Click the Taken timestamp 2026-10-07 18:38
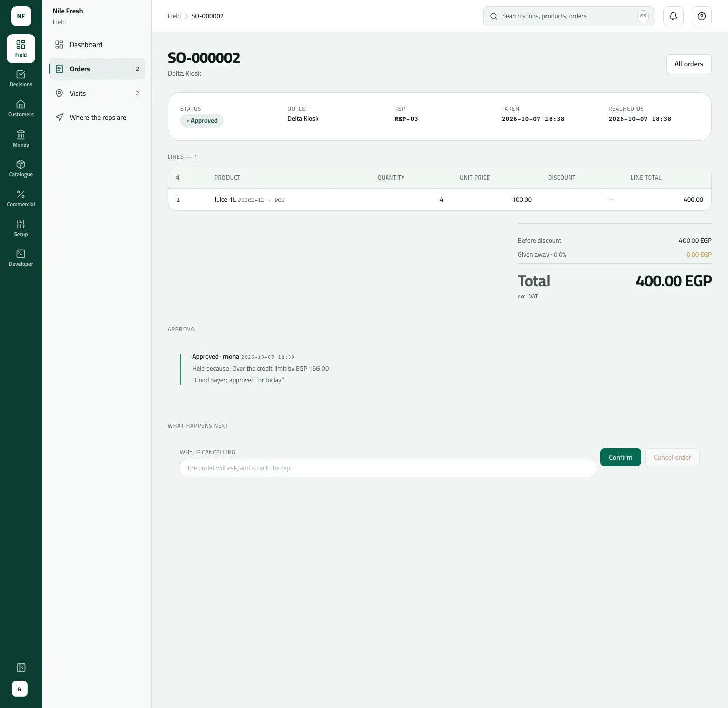Viewport: 728px width, 708px height. [x=533, y=119]
